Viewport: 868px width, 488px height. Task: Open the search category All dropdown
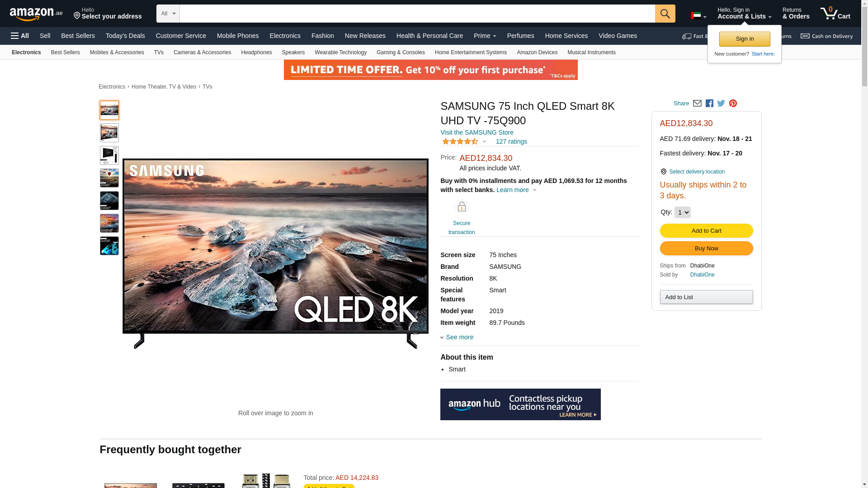[x=168, y=14]
